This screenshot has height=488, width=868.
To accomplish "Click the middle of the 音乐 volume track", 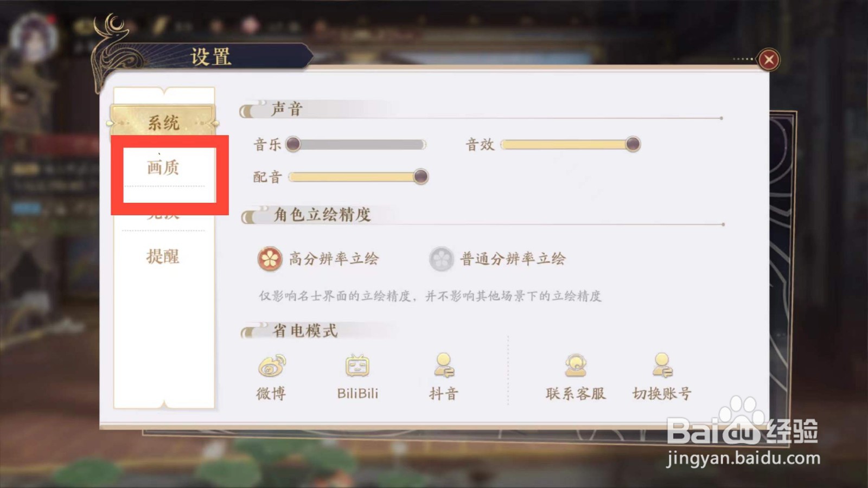I will tap(360, 144).
